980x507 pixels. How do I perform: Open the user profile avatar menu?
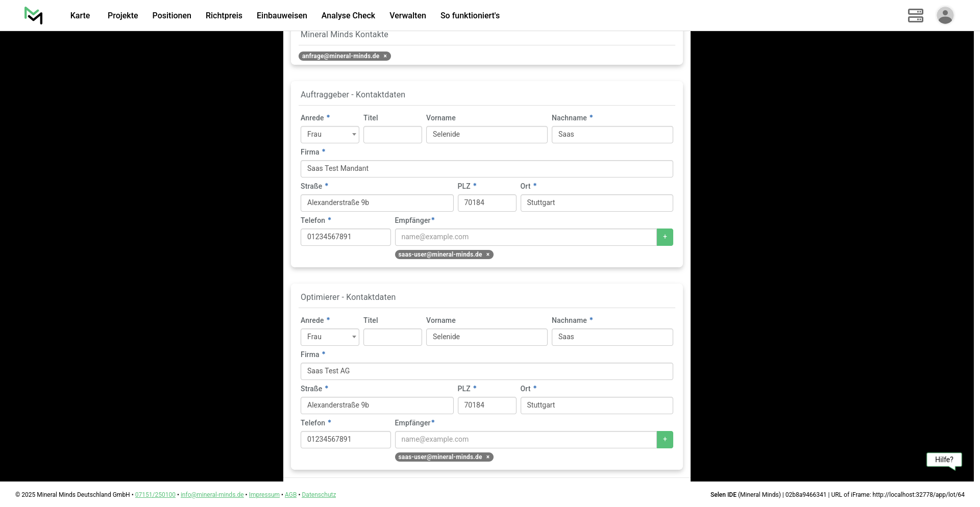coord(945,15)
